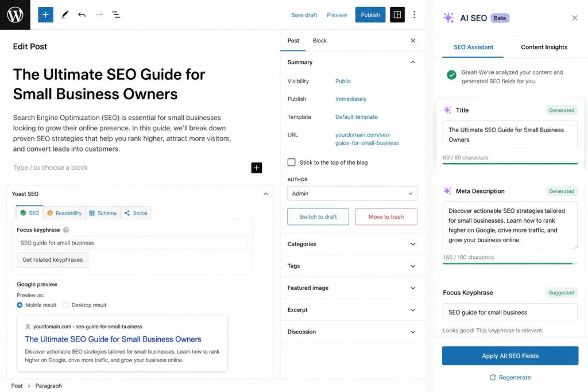Change the publish date via Immediately
This screenshot has height=392, width=588.
[x=351, y=99]
